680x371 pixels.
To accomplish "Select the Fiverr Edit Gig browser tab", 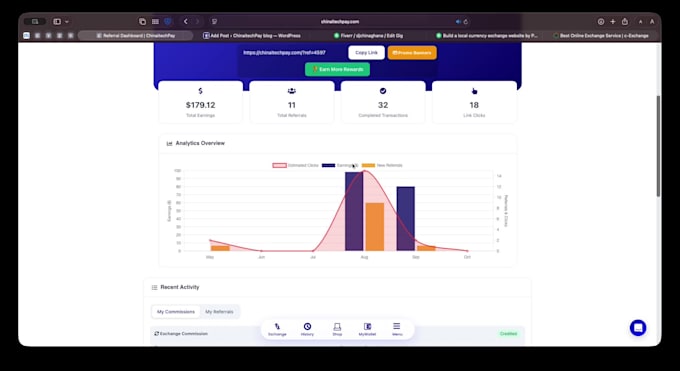I will [368, 36].
